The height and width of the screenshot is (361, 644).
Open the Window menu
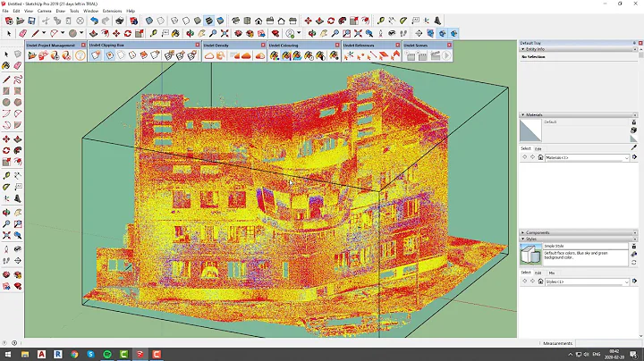tap(90, 11)
